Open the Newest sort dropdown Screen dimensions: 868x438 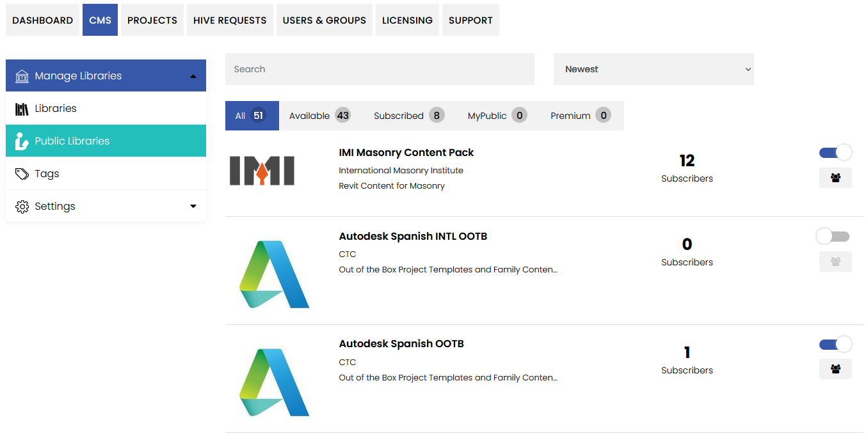click(654, 69)
